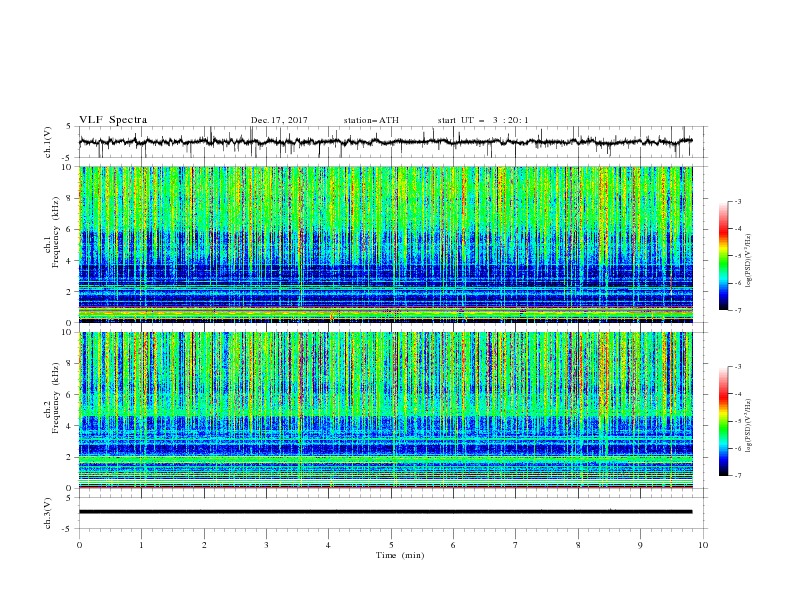Select the "station=ATH" header text
The image size is (792, 612).
[x=371, y=120]
